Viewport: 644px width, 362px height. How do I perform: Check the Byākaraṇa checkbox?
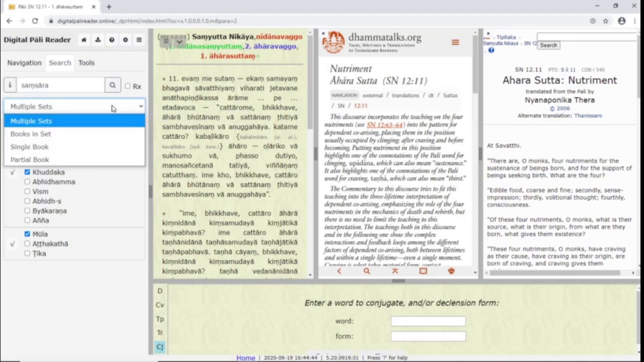point(27,211)
